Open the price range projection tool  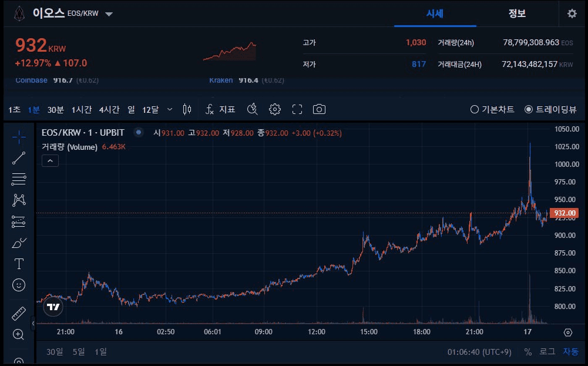click(x=19, y=221)
